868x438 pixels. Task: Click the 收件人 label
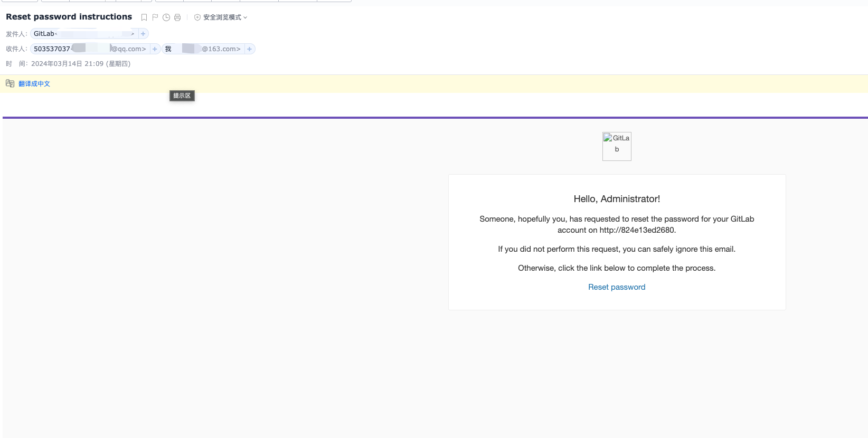pos(16,49)
